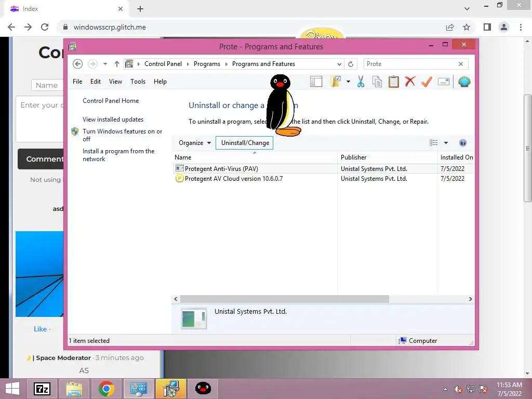Click the Forward arrow in Programs and Features

(92, 64)
